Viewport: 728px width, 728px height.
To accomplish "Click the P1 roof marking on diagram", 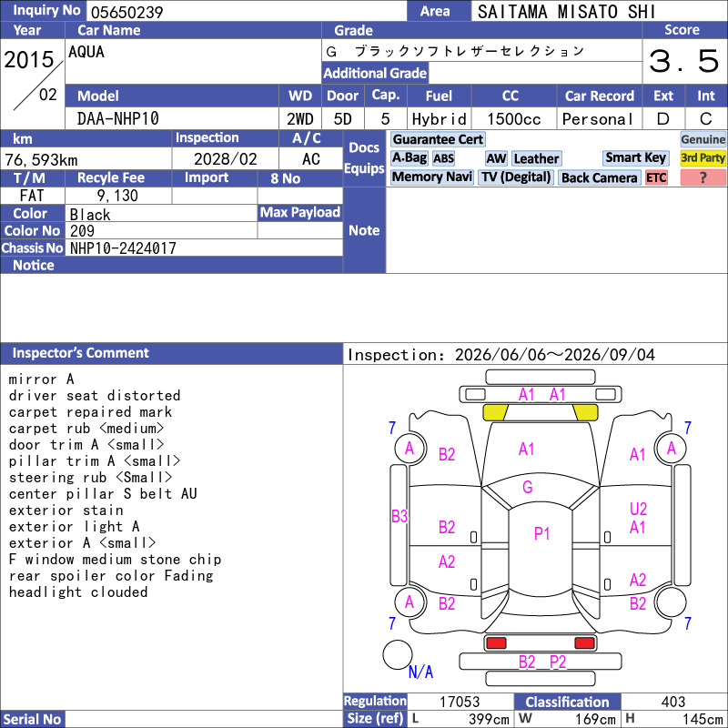I will (x=541, y=533).
